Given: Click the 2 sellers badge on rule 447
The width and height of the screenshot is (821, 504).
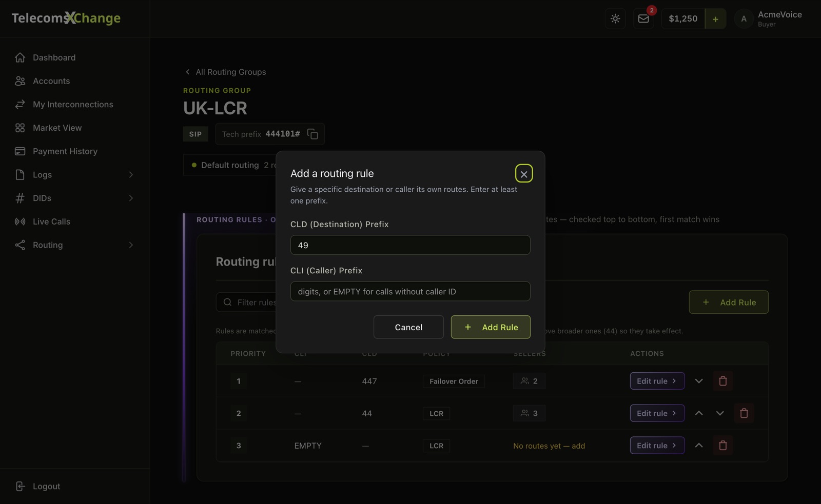Looking at the screenshot, I should coord(529,381).
